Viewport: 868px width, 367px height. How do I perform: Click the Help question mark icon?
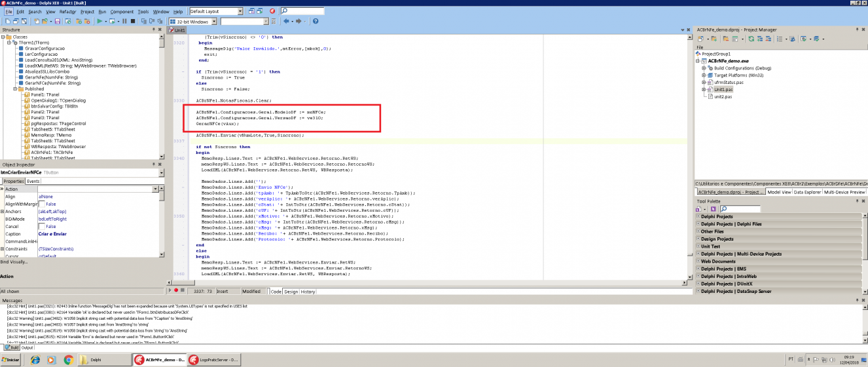(316, 22)
